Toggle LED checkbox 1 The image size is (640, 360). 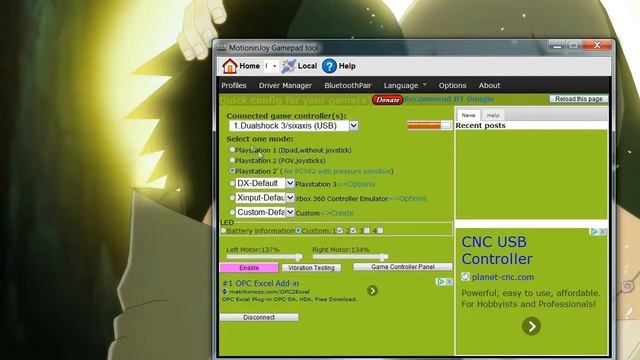coord(340,231)
